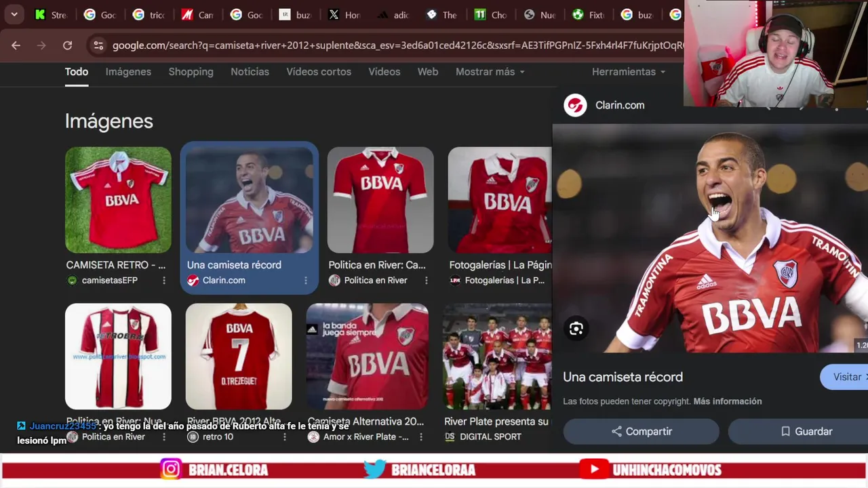868x488 pixels.
Task: Click the camisetasEFP source favicon
Action: tap(72, 281)
